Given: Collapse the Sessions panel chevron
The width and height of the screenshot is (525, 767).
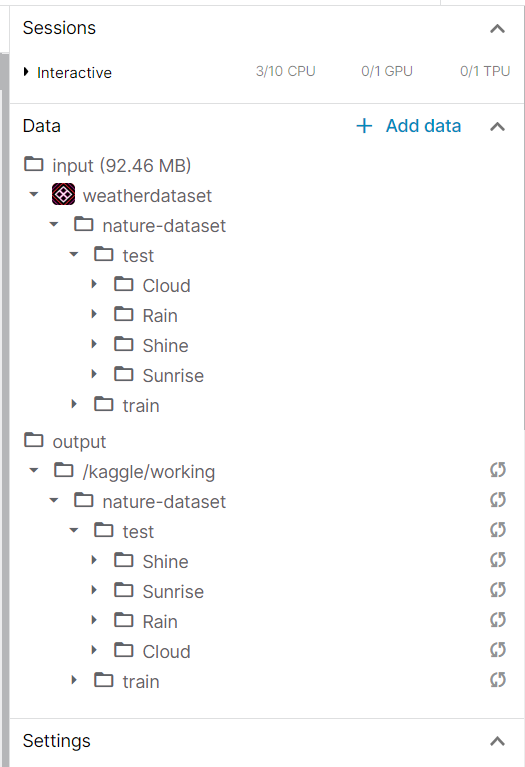Looking at the screenshot, I should click(497, 29).
